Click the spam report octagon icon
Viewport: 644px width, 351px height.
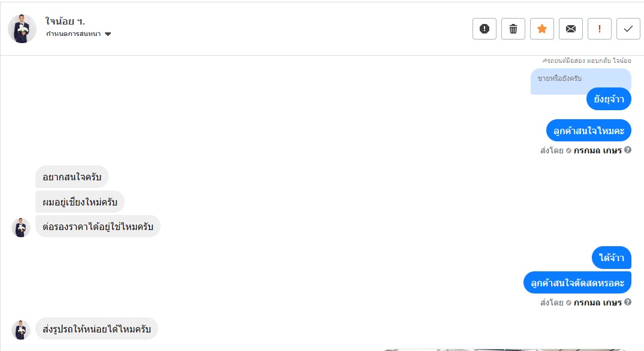484,29
